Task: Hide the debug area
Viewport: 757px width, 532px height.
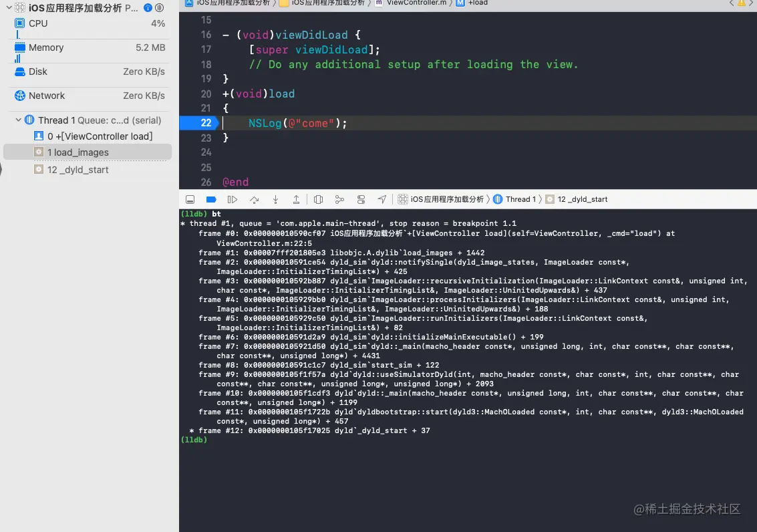Action: point(190,199)
